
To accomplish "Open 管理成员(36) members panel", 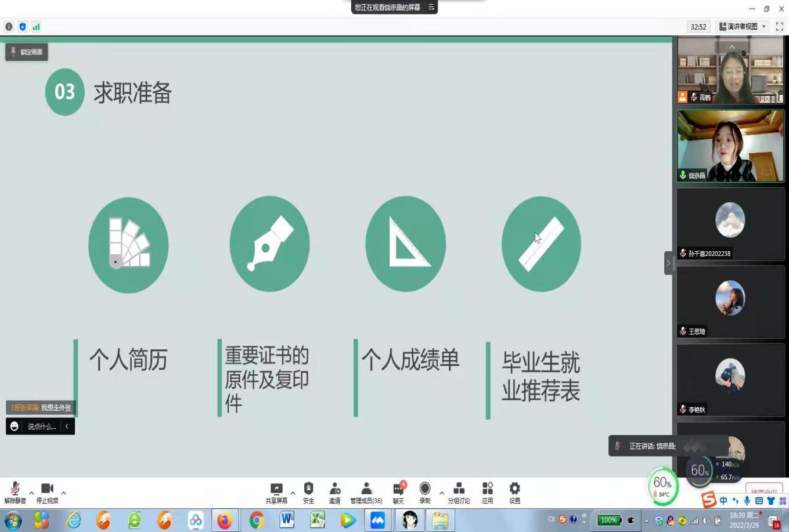I will 366,489.
